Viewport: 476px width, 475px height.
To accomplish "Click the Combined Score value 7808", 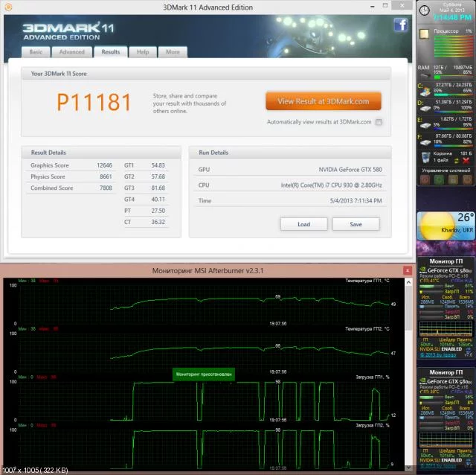I will pos(106,188).
